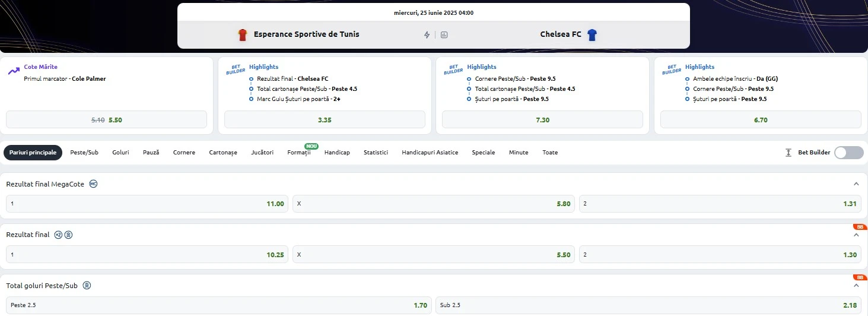Collapse the Rezultat final MegaCote section
868x316 pixels.
click(856, 184)
